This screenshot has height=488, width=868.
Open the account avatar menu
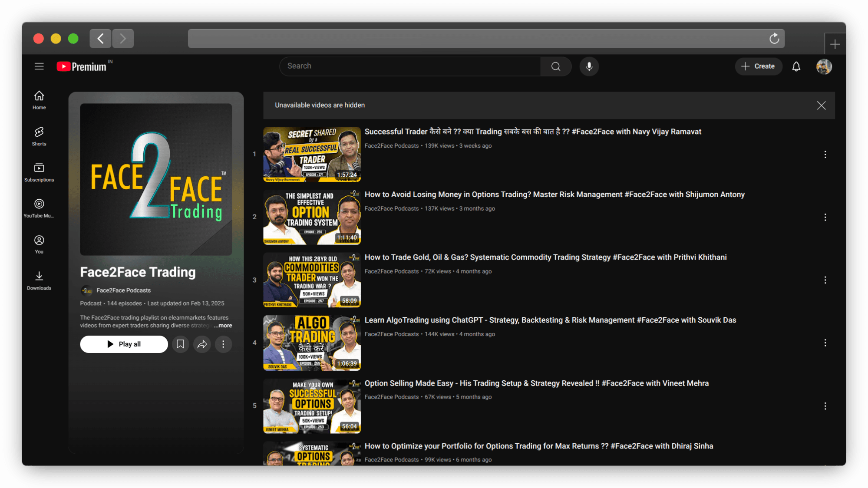coord(824,66)
